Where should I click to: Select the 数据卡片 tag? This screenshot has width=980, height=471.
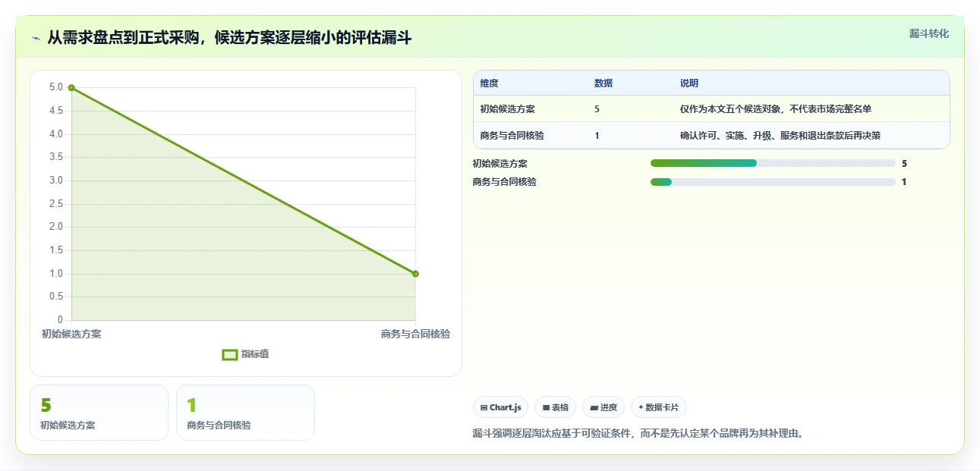[659, 407]
